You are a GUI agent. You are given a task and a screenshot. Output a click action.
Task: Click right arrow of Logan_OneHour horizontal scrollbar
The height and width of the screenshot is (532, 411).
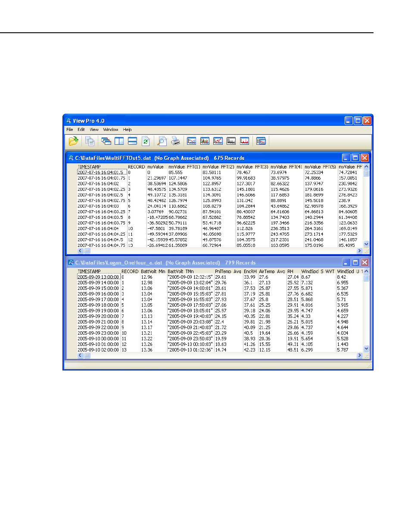pos(360,355)
